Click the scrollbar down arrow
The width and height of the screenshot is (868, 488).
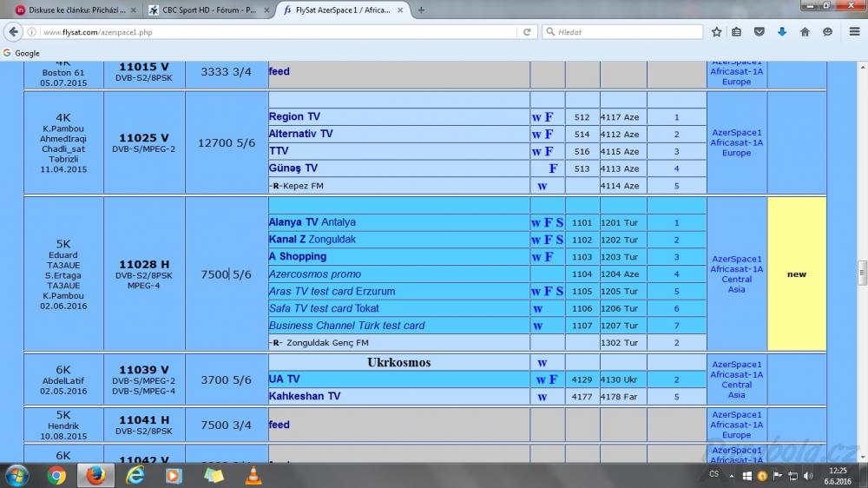click(862, 457)
